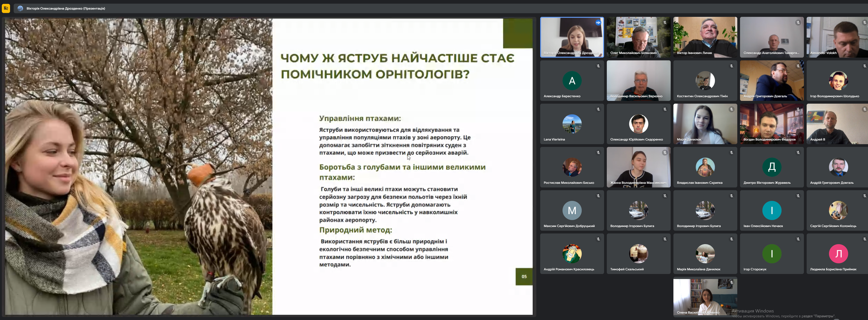Screen dimensions: 868x320
Task: Click presenter avatar in the presentation title bar
Action: pos(20,8)
